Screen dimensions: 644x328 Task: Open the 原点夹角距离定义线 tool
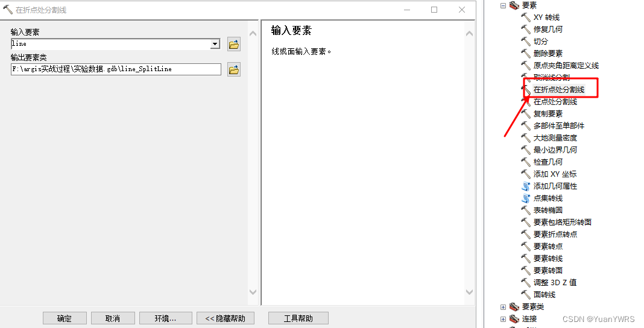566,65
